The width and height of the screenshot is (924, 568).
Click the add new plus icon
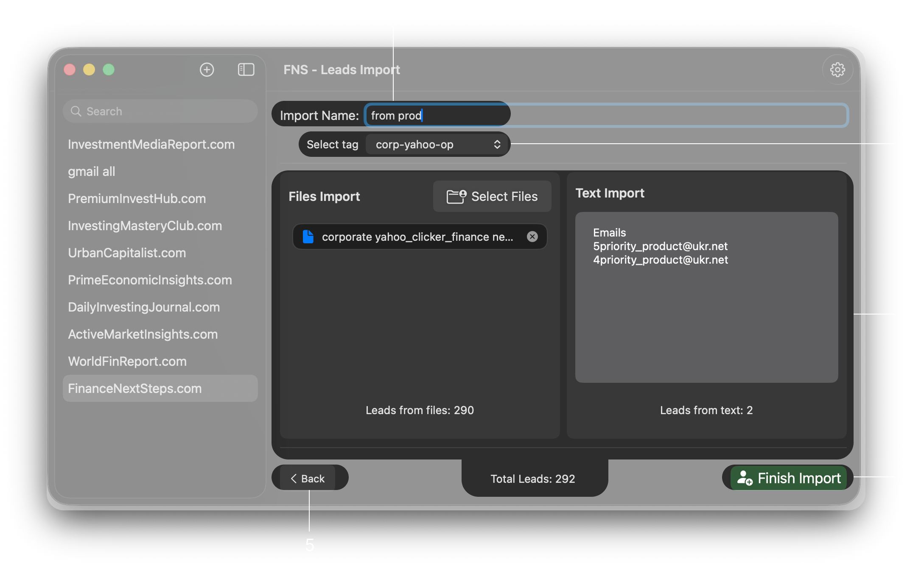(207, 70)
